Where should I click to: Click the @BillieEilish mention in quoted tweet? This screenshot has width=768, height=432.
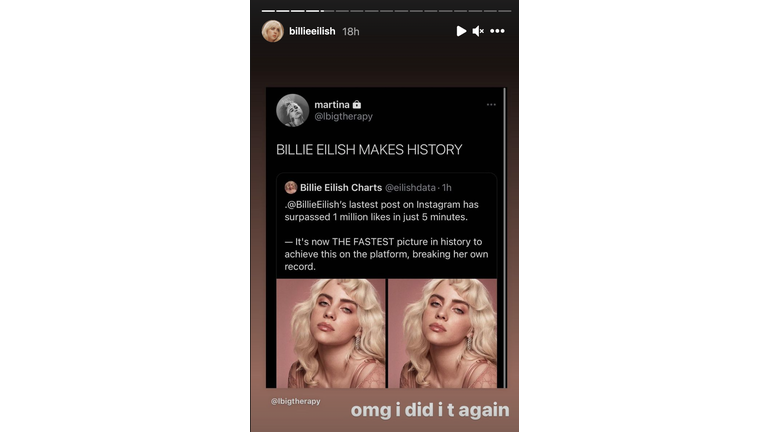click(x=313, y=205)
